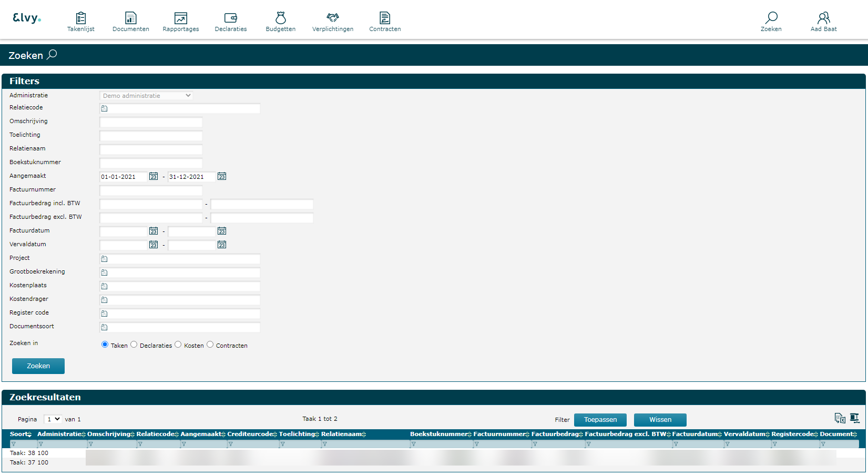This screenshot has width=868, height=475.
Task: Open the Contracten menu item
Action: pyautogui.click(x=385, y=22)
